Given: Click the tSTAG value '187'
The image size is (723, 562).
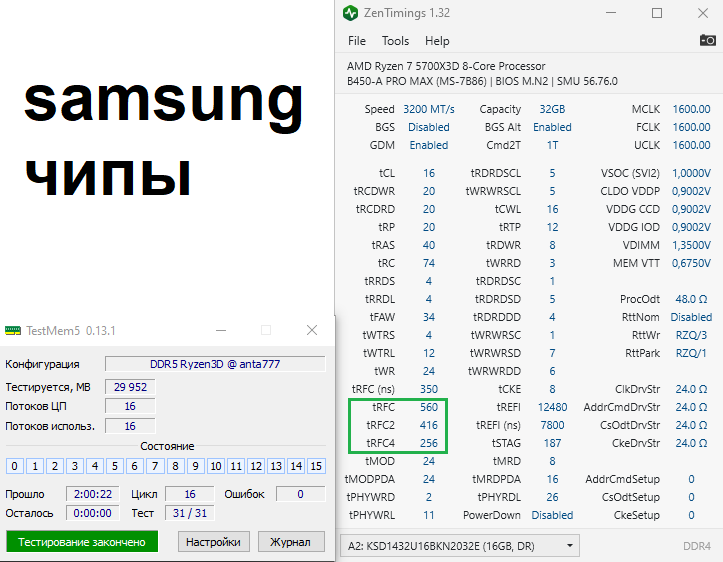Looking at the screenshot, I should 552,443.
